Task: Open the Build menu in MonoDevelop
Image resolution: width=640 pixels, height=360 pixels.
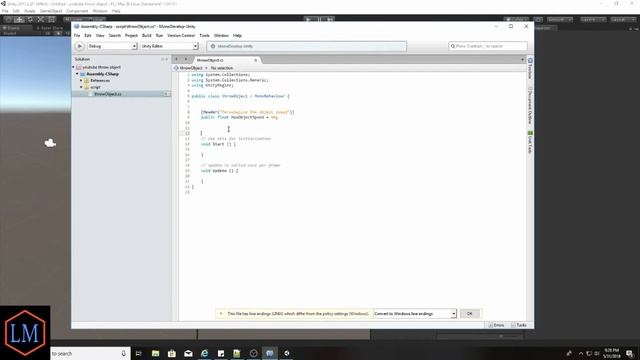Action: pos(147,36)
